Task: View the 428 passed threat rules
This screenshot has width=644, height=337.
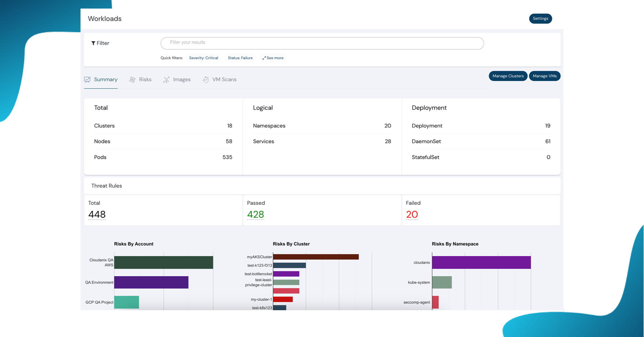Action: [255, 214]
